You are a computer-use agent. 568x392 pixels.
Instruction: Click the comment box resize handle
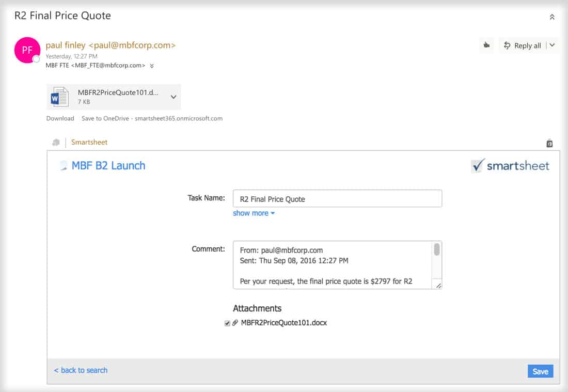(x=438, y=286)
